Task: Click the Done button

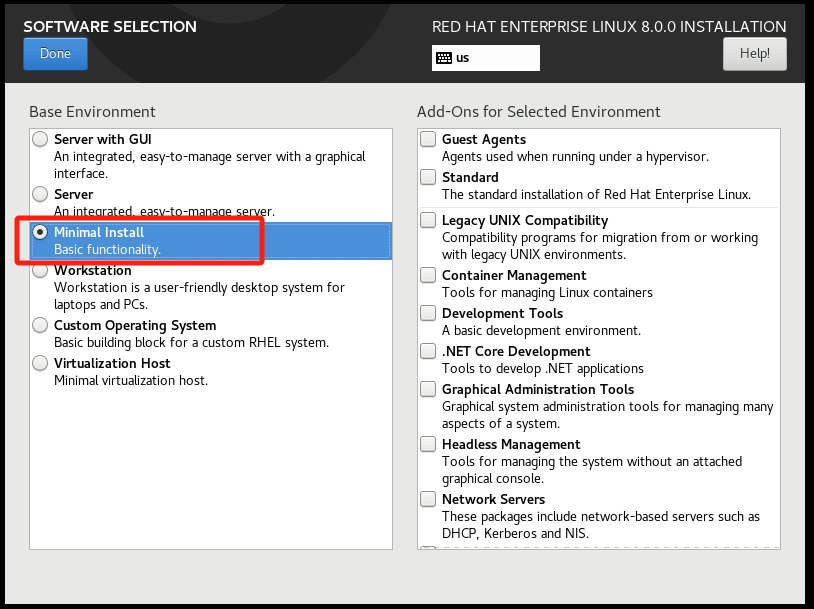Action: 55,54
